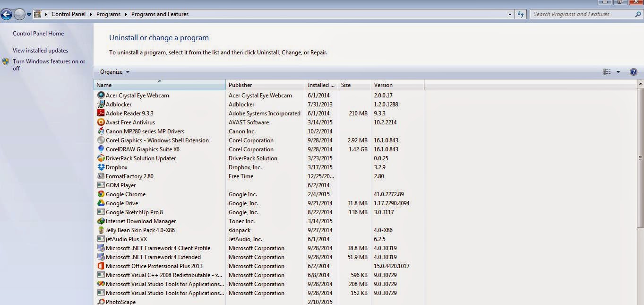Click version 15.0.4420.1017 cell
The width and height of the screenshot is (644, 305).
pyautogui.click(x=392, y=266)
